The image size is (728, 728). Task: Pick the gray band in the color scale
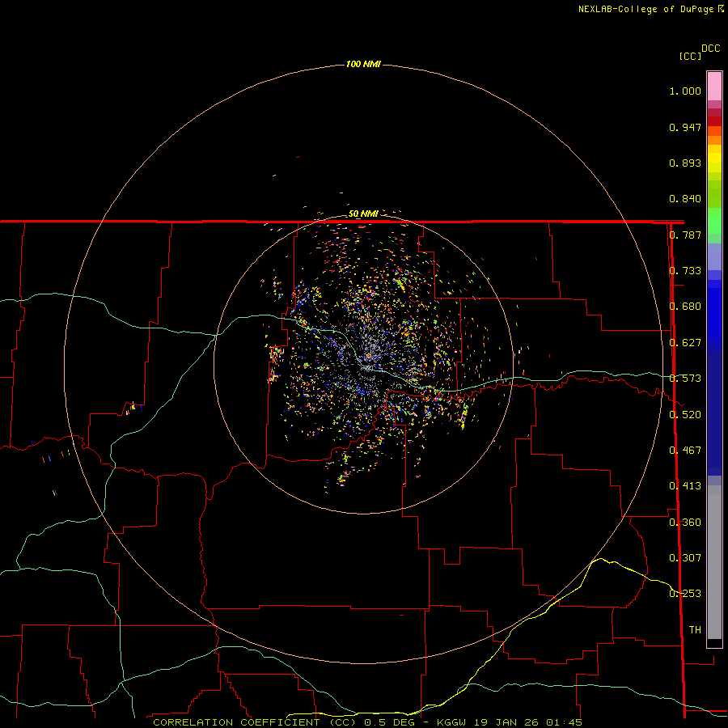pos(714,562)
